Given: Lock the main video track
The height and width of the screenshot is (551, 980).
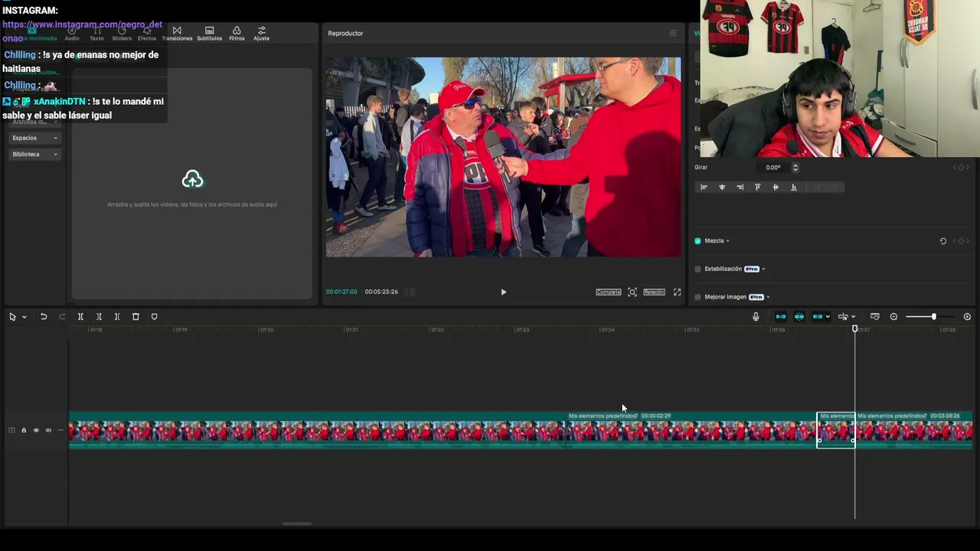Looking at the screenshot, I should 24,430.
